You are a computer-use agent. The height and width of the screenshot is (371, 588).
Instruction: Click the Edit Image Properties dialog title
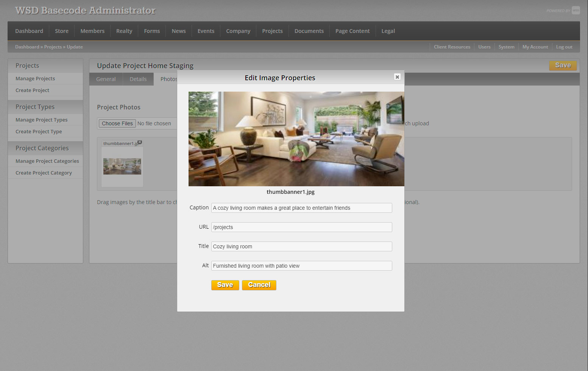click(280, 78)
